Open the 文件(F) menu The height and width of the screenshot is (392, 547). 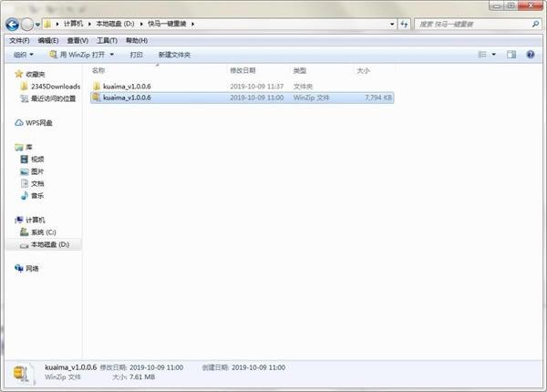point(19,41)
